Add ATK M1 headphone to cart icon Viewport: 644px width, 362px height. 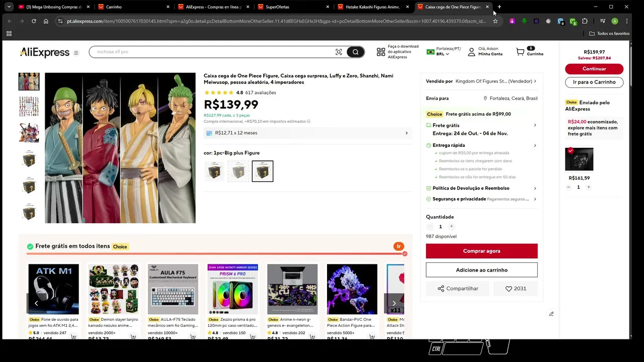(73, 337)
